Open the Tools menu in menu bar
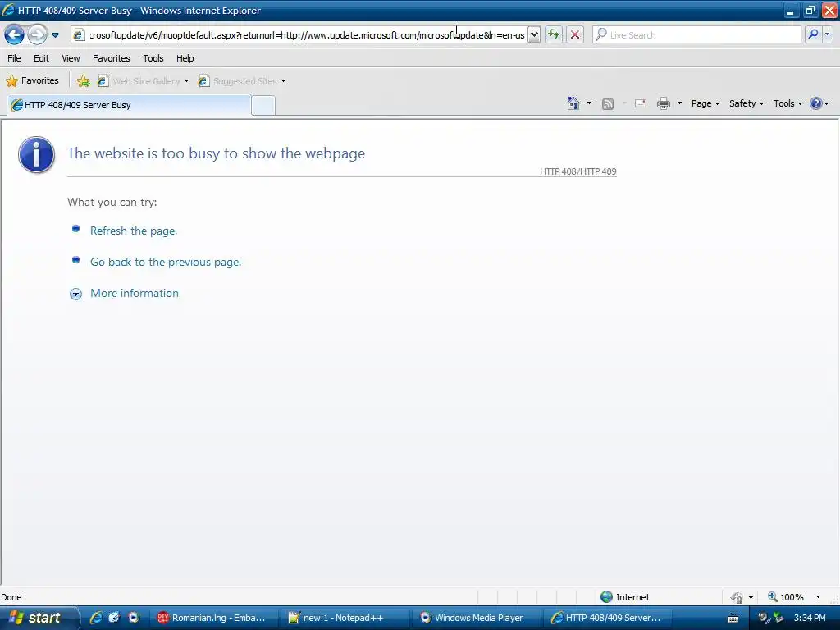The height and width of the screenshot is (630, 840). (153, 58)
